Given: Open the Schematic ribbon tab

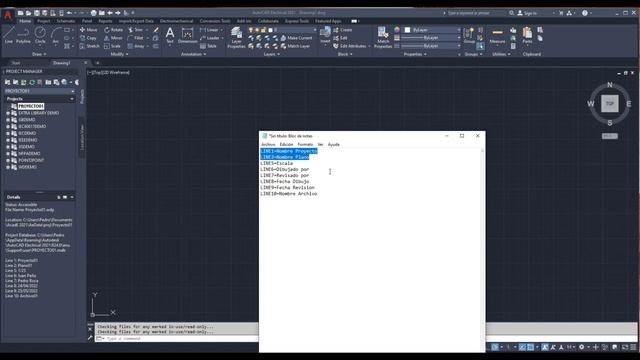Looking at the screenshot, I should [66, 21].
